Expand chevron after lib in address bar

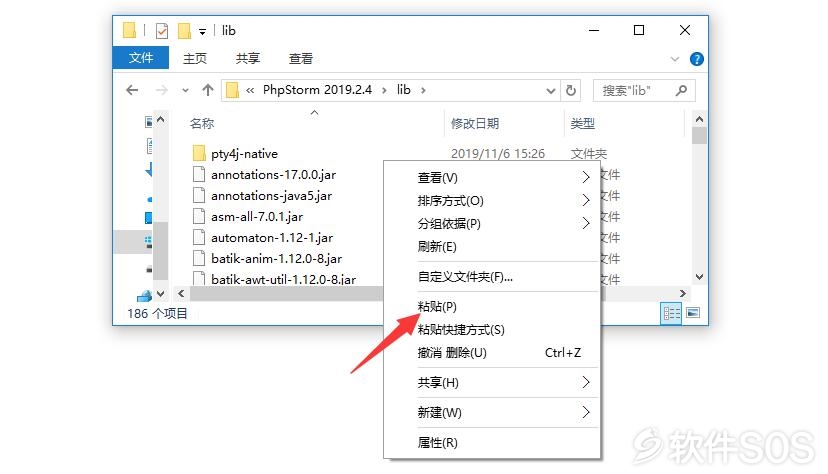point(424,90)
